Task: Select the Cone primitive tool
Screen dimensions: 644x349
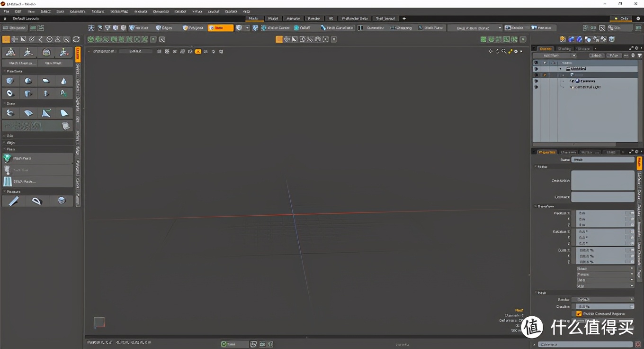Action: (x=63, y=81)
